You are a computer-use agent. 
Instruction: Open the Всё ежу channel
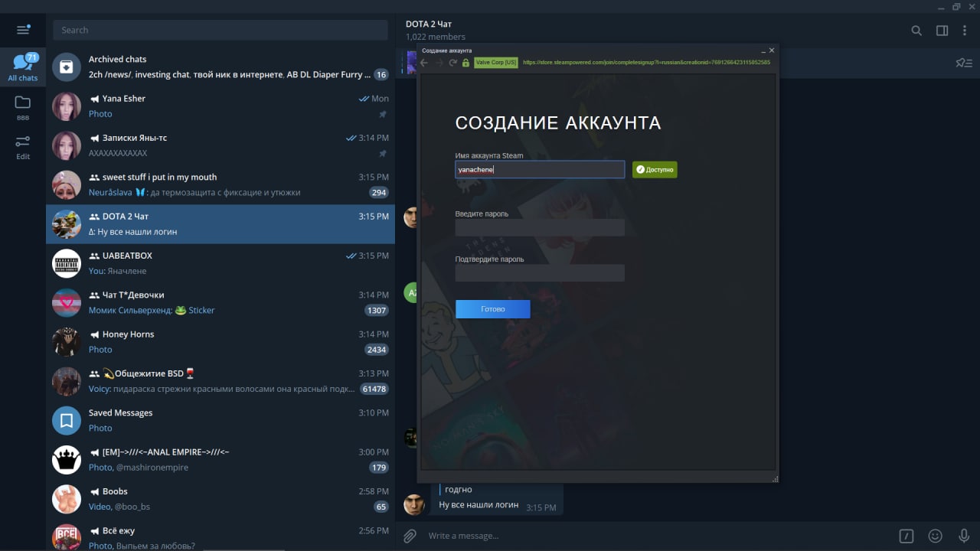pos(220,537)
